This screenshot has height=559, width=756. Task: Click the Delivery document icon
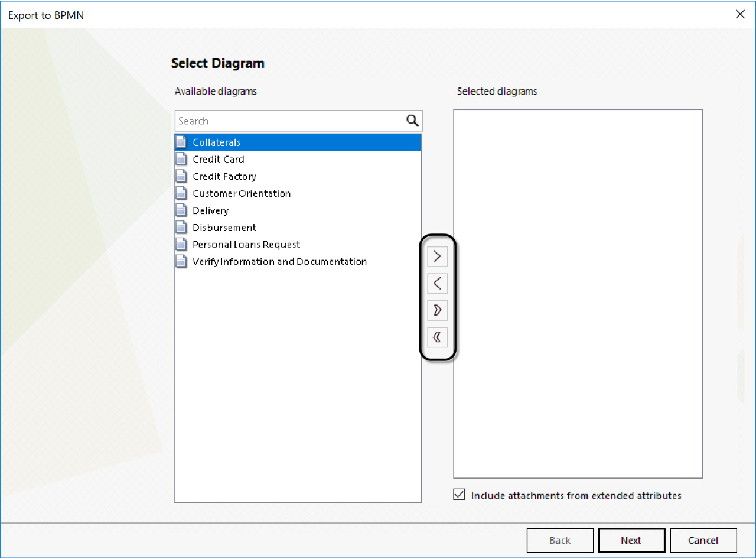coord(182,210)
